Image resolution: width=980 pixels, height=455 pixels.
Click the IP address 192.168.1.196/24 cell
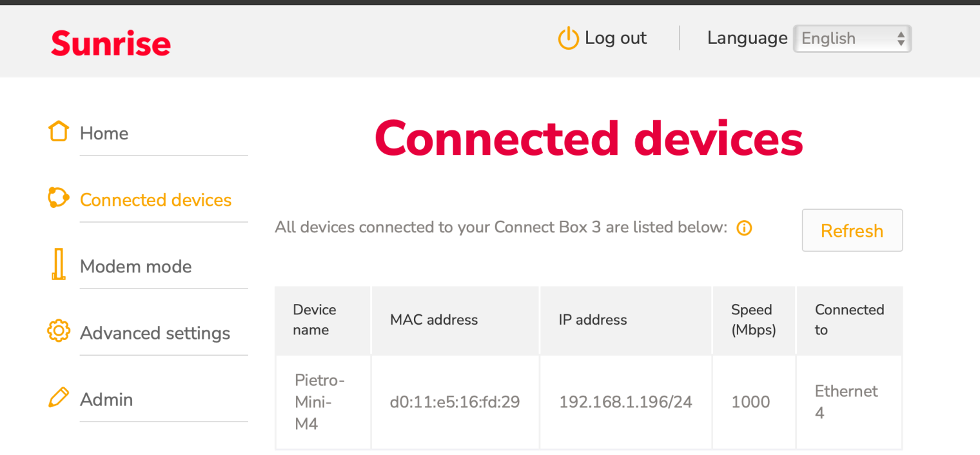pyautogui.click(x=625, y=402)
